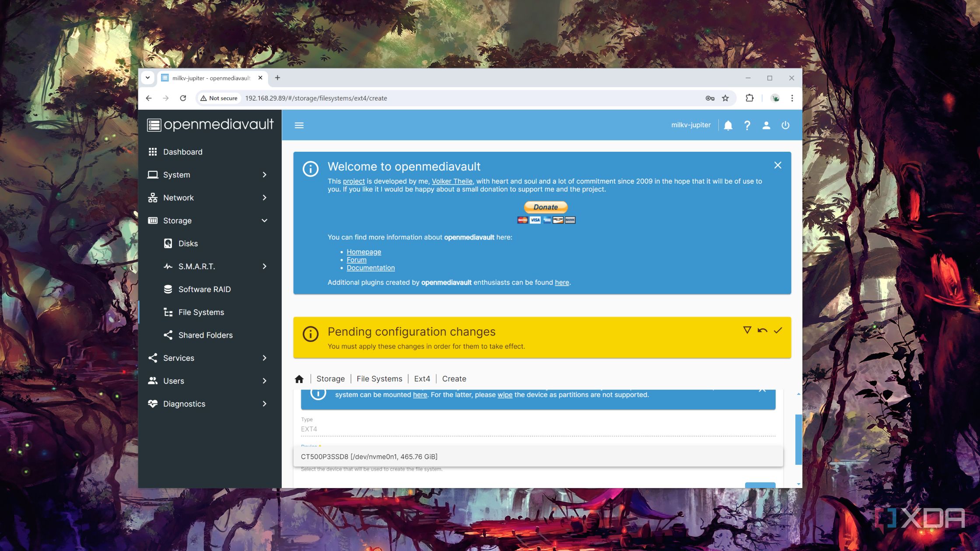980x551 pixels.
Task: Open Shared Folders page
Action: point(210,335)
